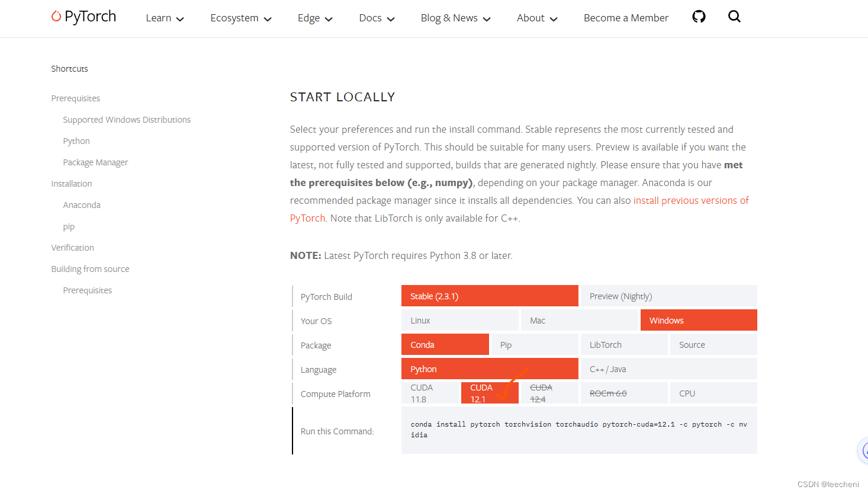The width and height of the screenshot is (868, 493).
Task: Select the Source package option
Action: click(713, 344)
